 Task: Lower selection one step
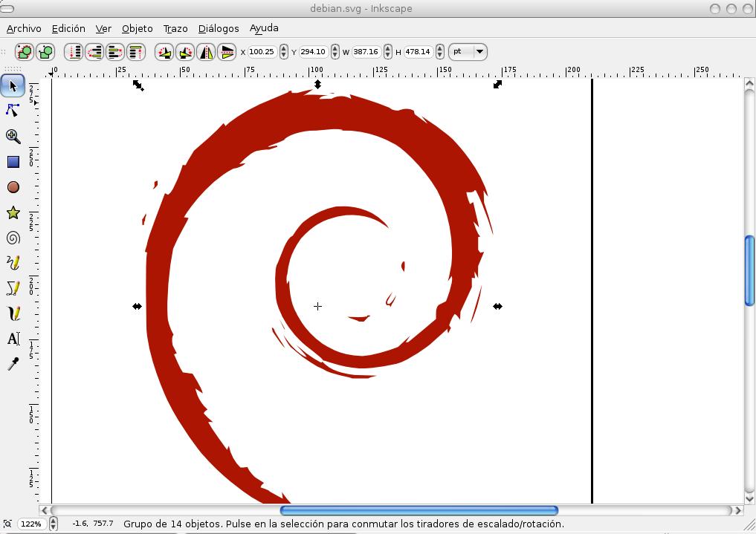(x=94, y=51)
